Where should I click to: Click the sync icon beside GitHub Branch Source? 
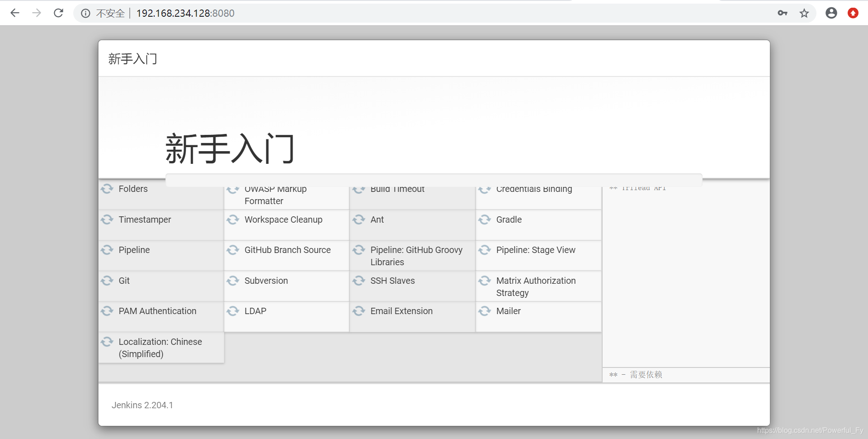coord(233,250)
